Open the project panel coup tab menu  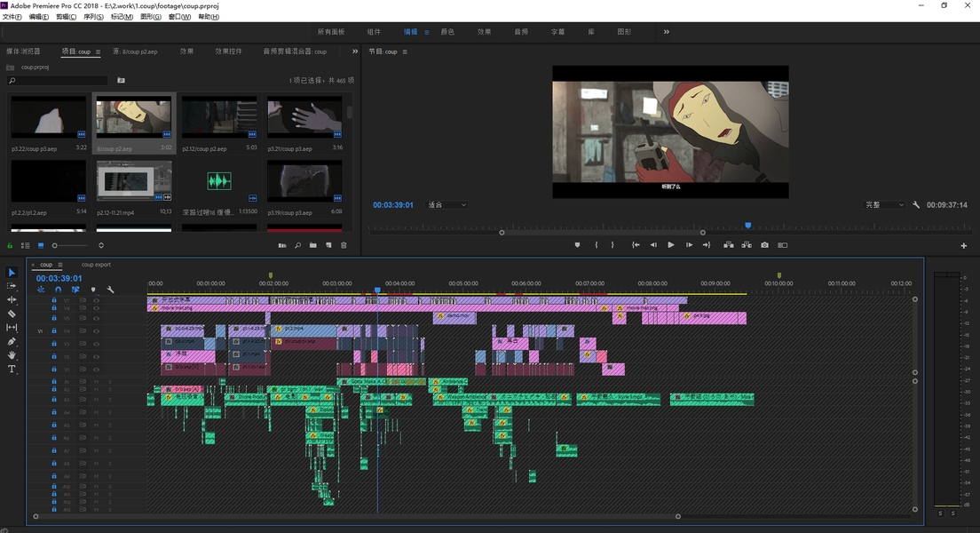click(98, 52)
